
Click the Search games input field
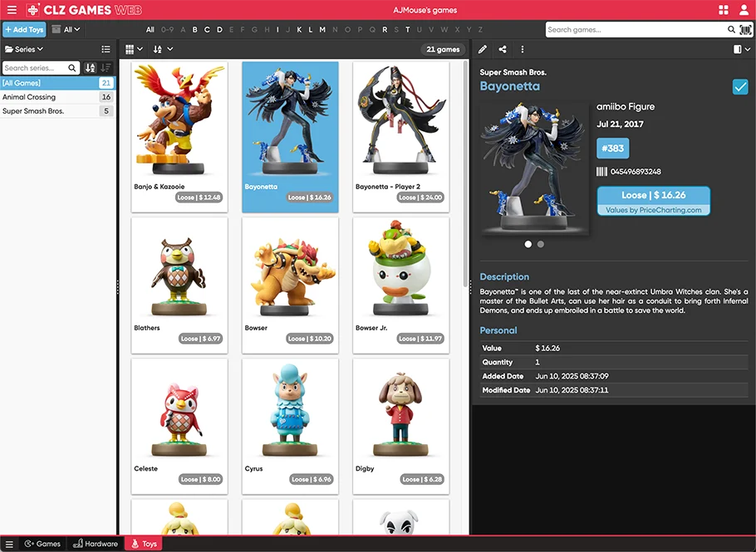point(636,29)
